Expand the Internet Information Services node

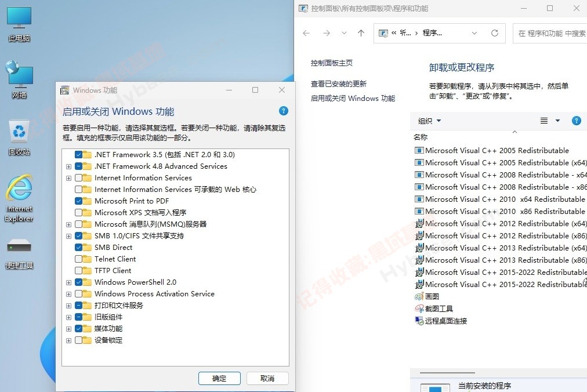(x=68, y=178)
